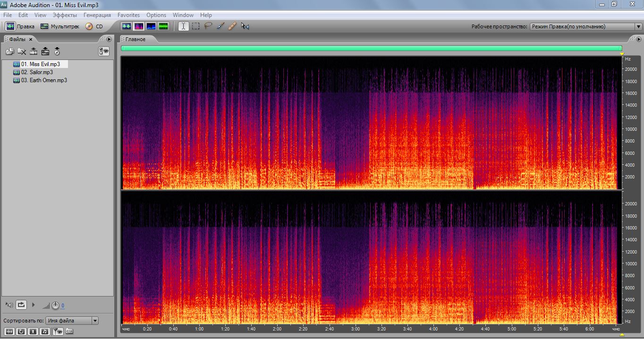Select the Marquee selection tool
The width and height of the screenshot is (644, 339).
[x=195, y=26]
